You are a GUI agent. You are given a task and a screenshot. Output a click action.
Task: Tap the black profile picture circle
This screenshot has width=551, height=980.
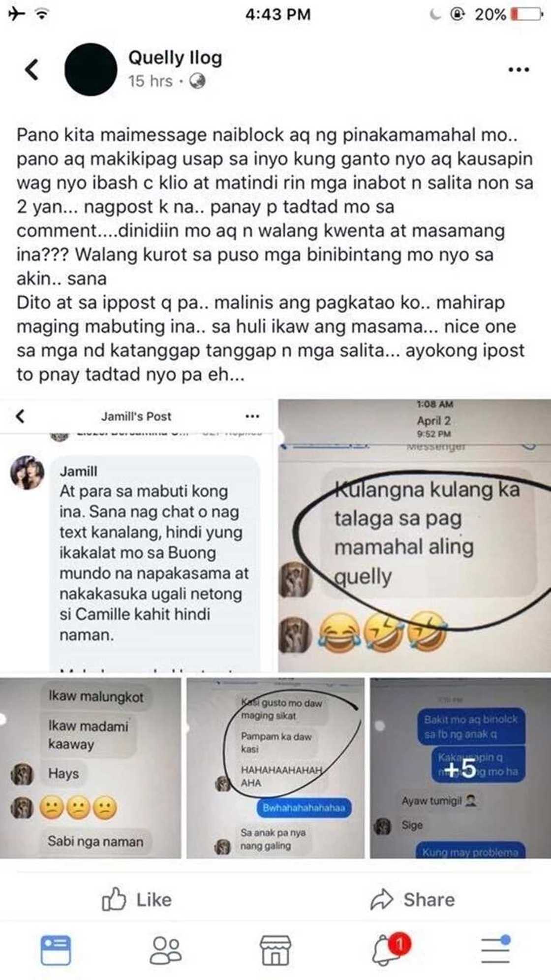(91, 69)
